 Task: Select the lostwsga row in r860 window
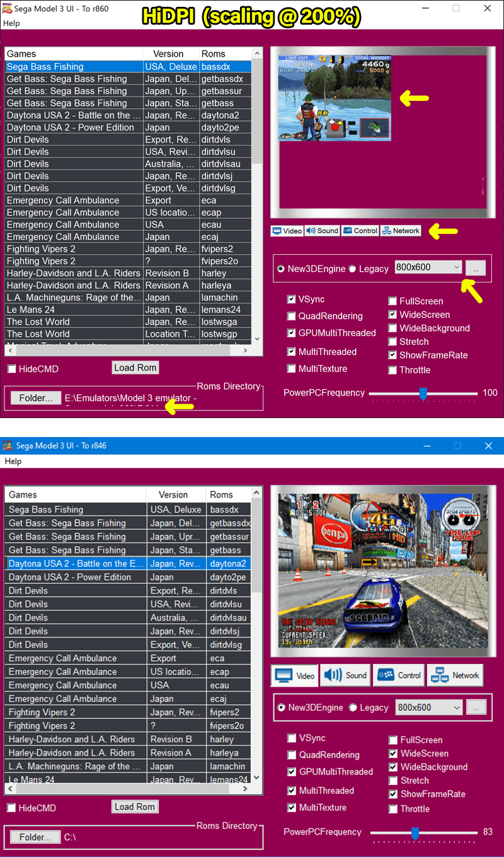point(128,322)
